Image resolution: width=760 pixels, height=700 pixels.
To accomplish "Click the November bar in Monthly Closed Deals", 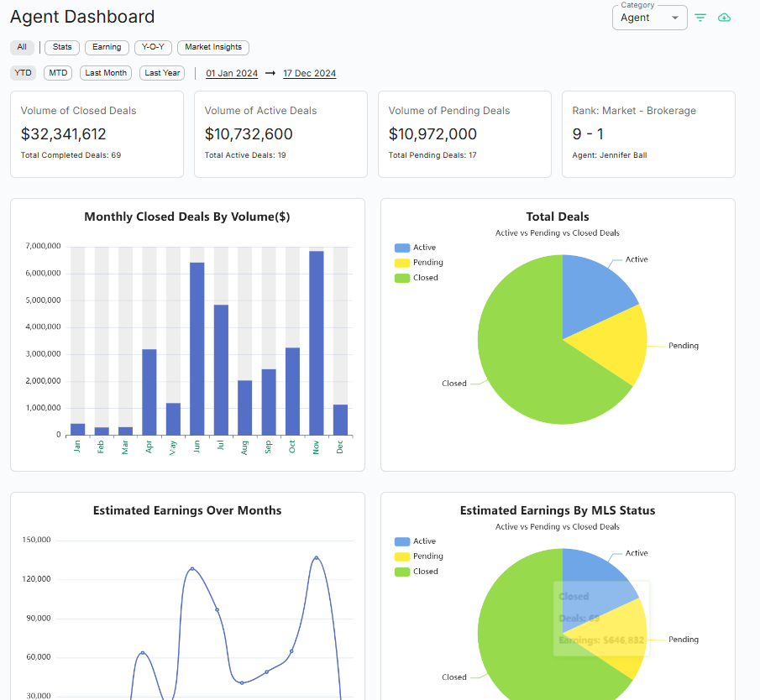I will click(x=316, y=336).
